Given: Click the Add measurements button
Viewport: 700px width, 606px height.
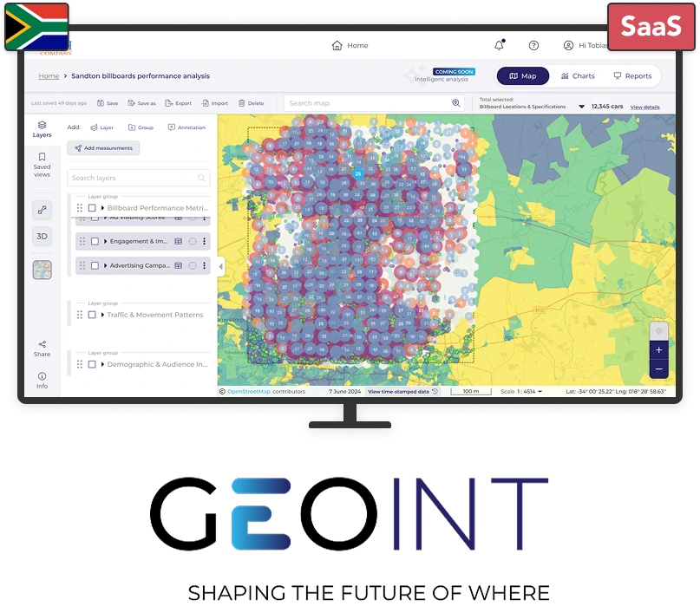Looking at the screenshot, I should point(103,148).
